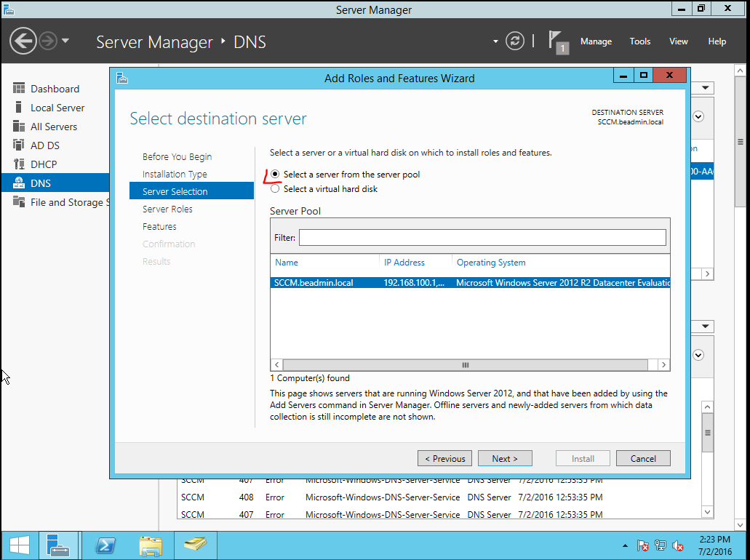The width and height of the screenshot is (750, 560).
Task: Go to Server Roles step
Action: pyautogui.click(x=167, y=209)
